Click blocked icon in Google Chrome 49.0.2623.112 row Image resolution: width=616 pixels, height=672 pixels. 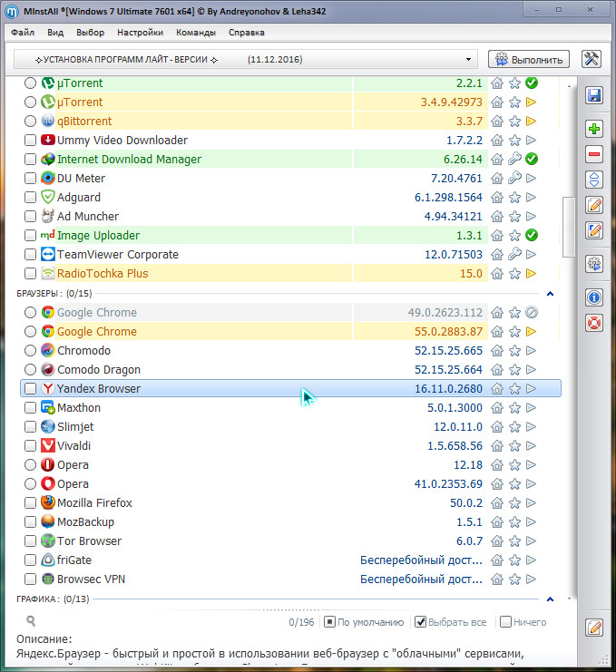(532, 313)
